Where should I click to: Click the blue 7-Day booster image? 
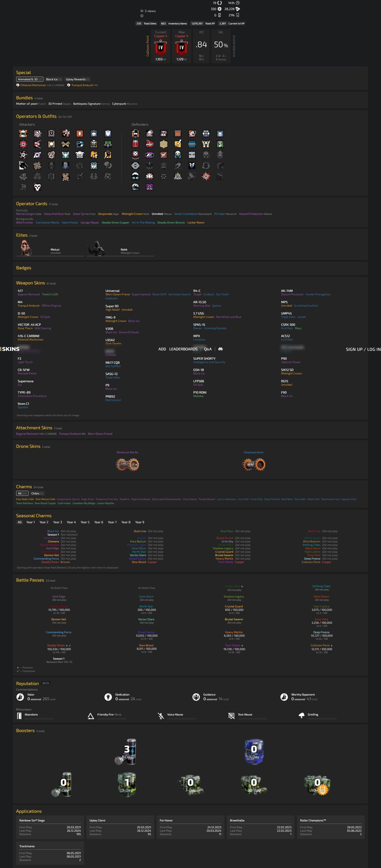click(x=254, y=751)
